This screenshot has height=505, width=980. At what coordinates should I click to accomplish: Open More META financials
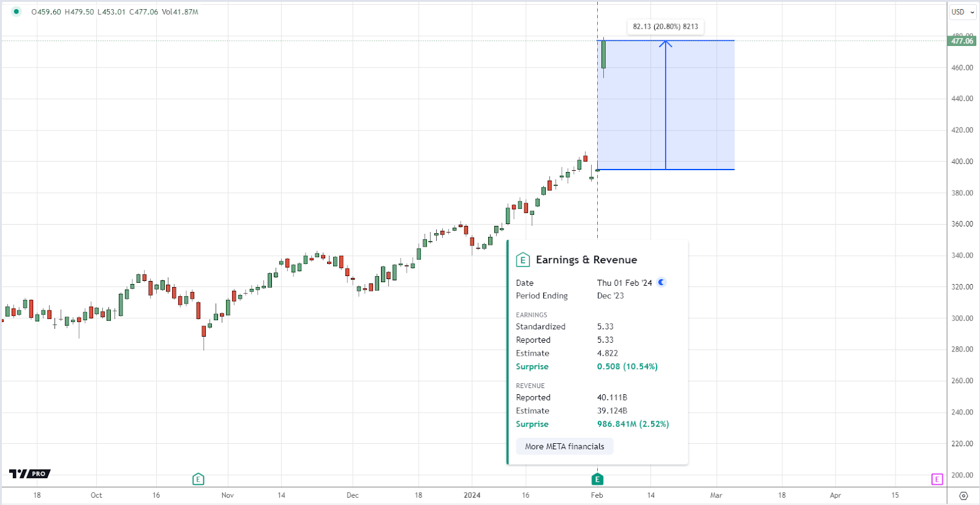click(564, 446)
